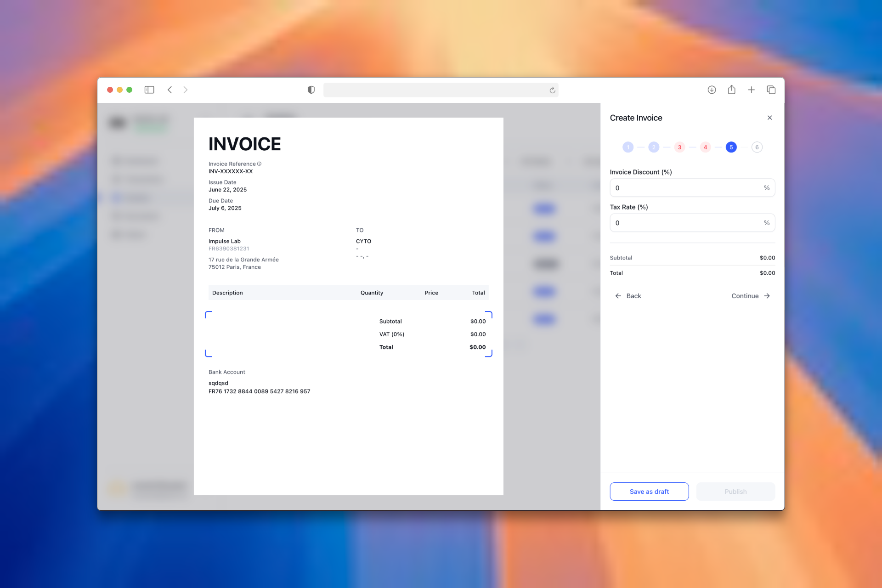
Task: Select step 4 in invoice stepper
Action: click(x=705, y=147)
